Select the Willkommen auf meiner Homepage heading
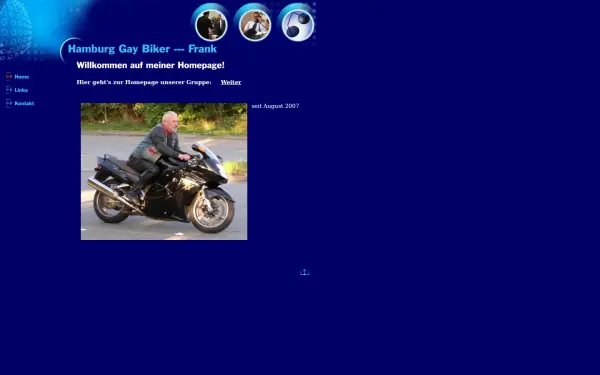This screenshot has height=375, width=600. [150, 65]
